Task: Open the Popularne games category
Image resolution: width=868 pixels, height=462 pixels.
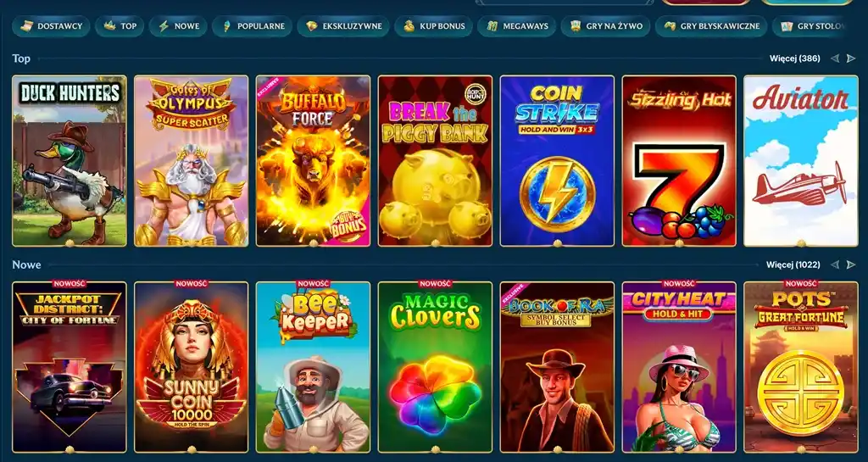Action: click(253, 26)
